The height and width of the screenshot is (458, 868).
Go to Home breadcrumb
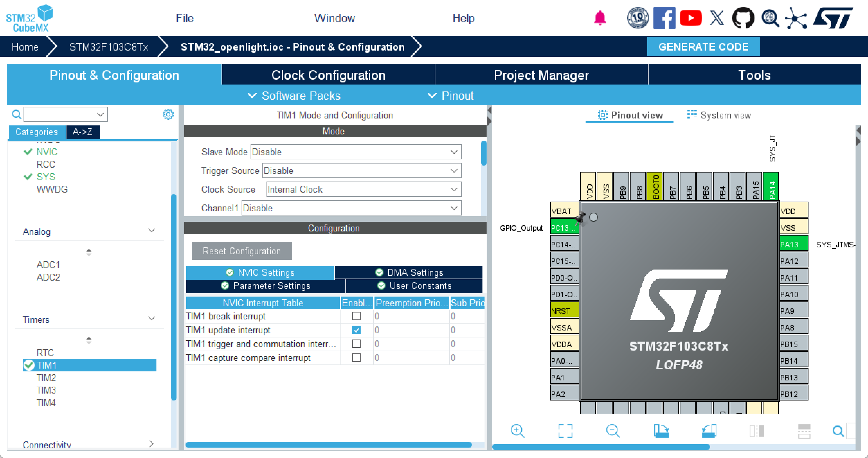(x=25, y=47)
